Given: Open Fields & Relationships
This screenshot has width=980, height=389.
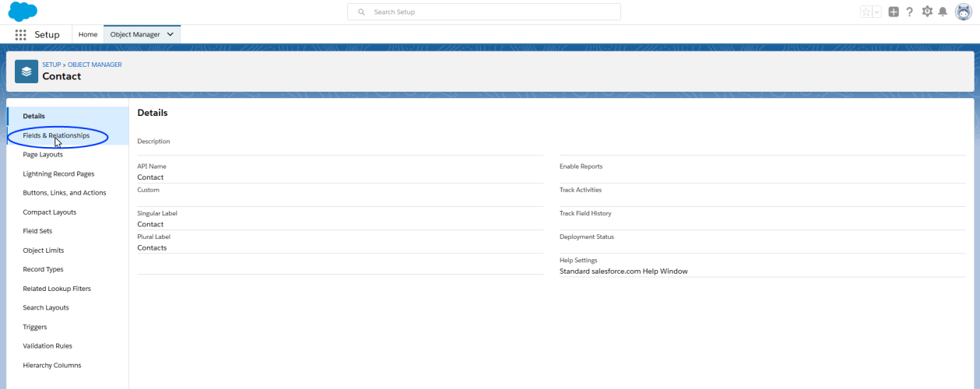Looking at the screenshot, I should click(68, 135).
